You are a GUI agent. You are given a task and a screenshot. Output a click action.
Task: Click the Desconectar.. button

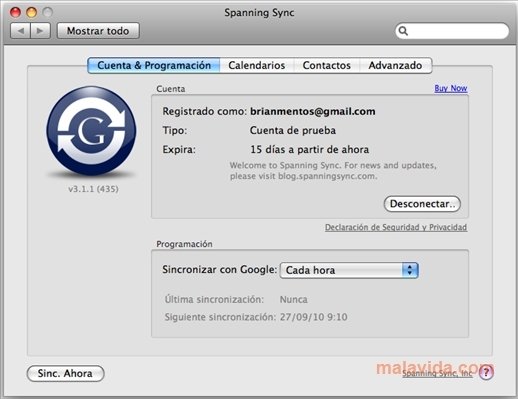pos(422,204)
